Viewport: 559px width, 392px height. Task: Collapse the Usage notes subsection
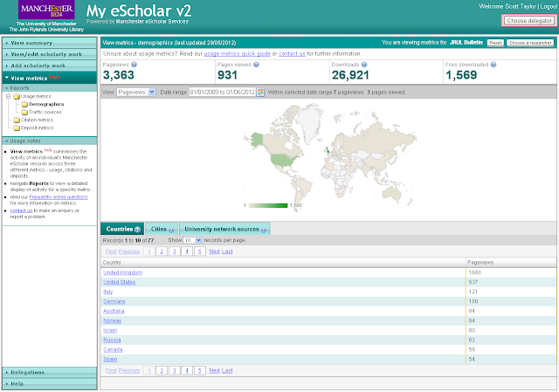[49, 141]
